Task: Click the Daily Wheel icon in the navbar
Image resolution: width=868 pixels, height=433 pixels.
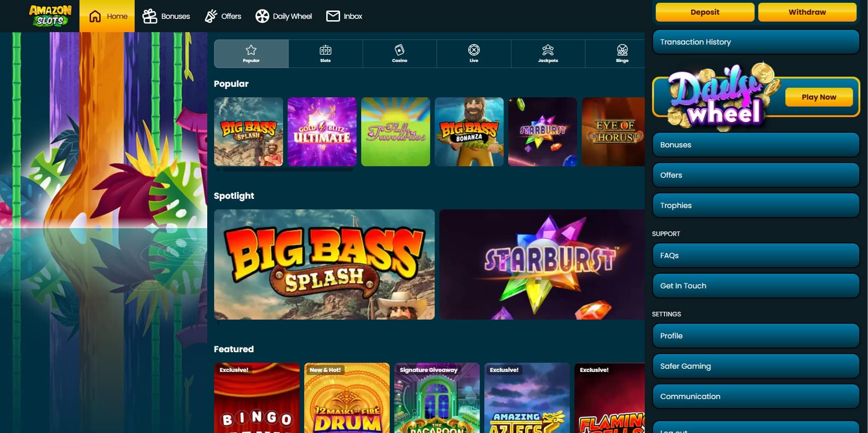Action: click(x=262, y=16)
